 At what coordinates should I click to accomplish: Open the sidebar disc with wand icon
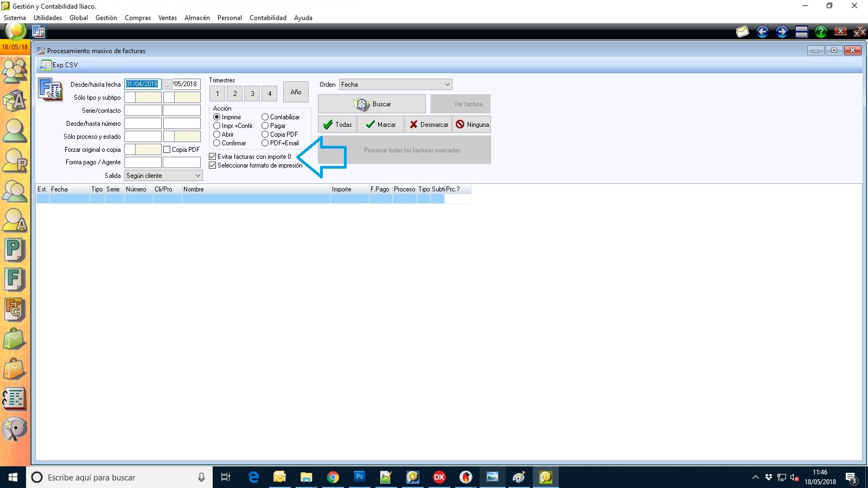[15, 429]
